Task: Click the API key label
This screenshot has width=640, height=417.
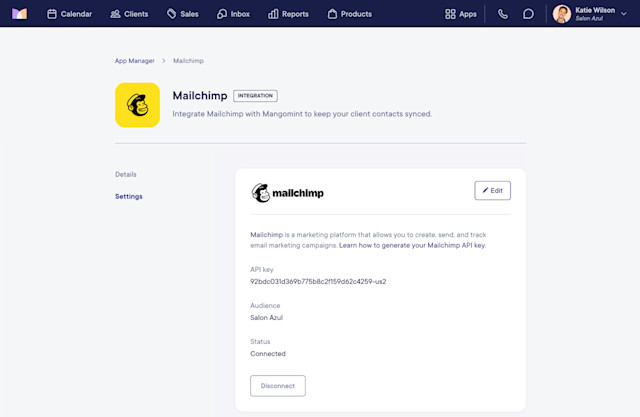Action: pyautogui.click(x=262, y=270)
